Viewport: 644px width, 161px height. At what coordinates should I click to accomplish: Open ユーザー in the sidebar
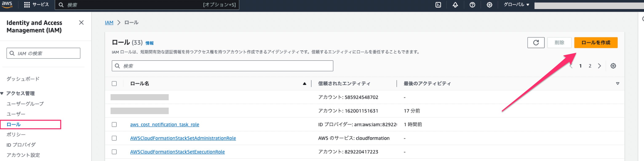[16, 114]
